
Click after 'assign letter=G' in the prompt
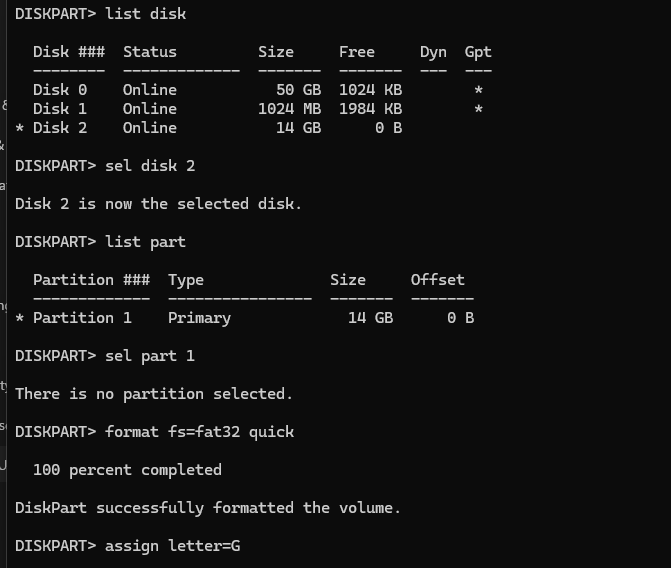244,546
